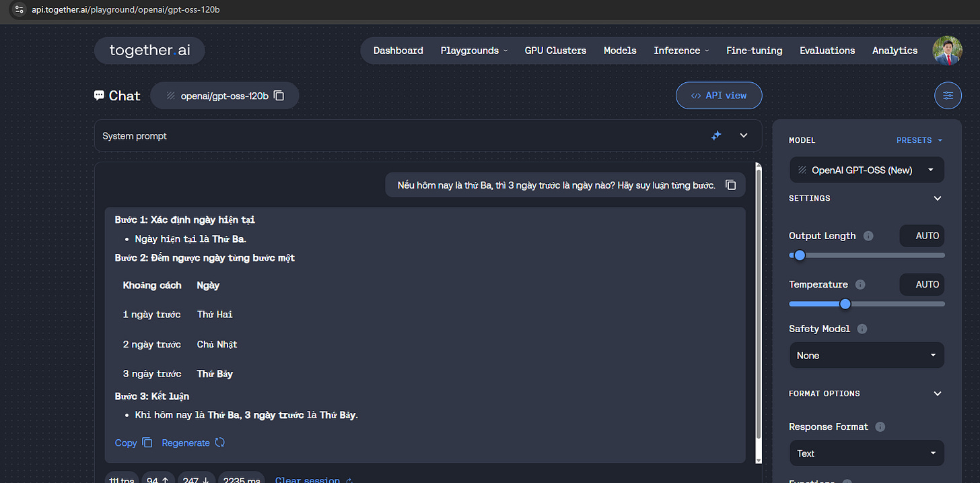This screenshot has height=483, width=980.
Task: Click the Temperature AUTO value field
Action: coord(922,284)
